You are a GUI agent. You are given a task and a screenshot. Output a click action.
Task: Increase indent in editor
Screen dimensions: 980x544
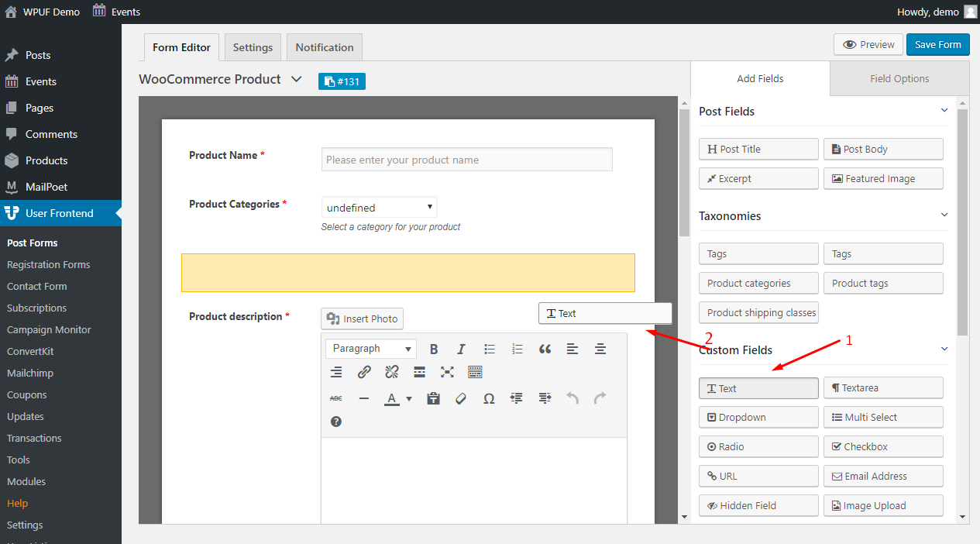(545, 398)
